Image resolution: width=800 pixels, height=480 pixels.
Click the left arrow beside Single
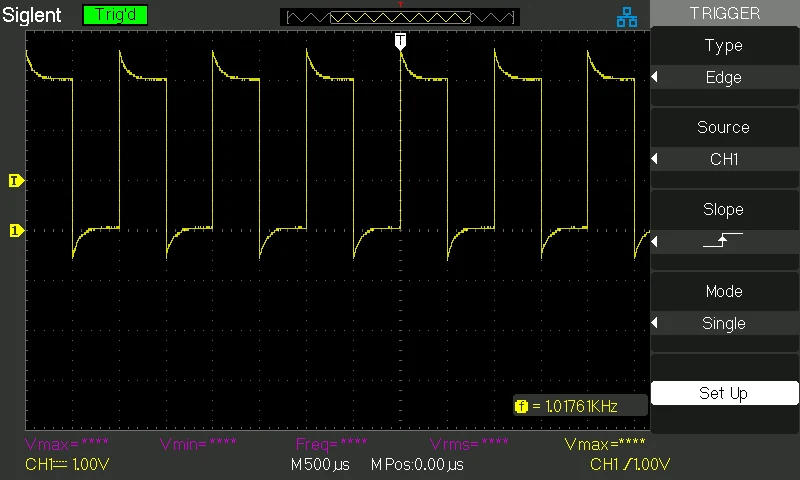pos(655,323)
